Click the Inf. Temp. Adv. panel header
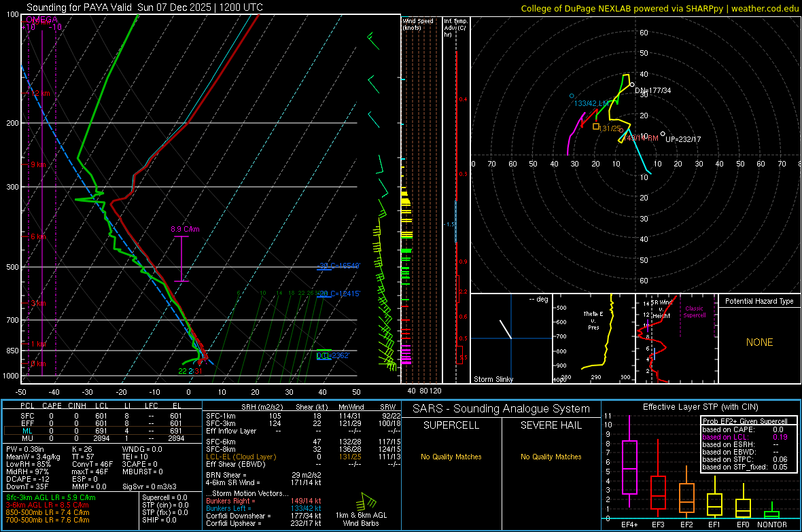This screenshot has height=532, width=802. [455, 28]
